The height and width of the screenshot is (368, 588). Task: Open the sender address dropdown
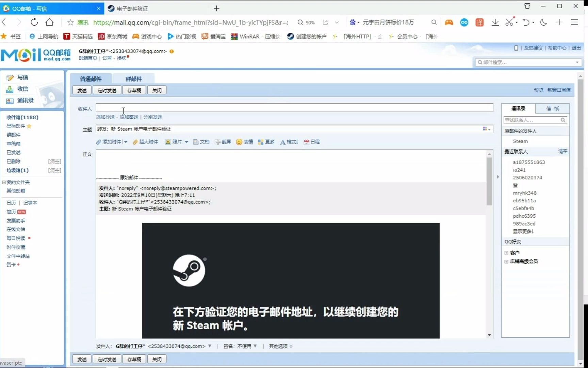[x=210, y=346]
